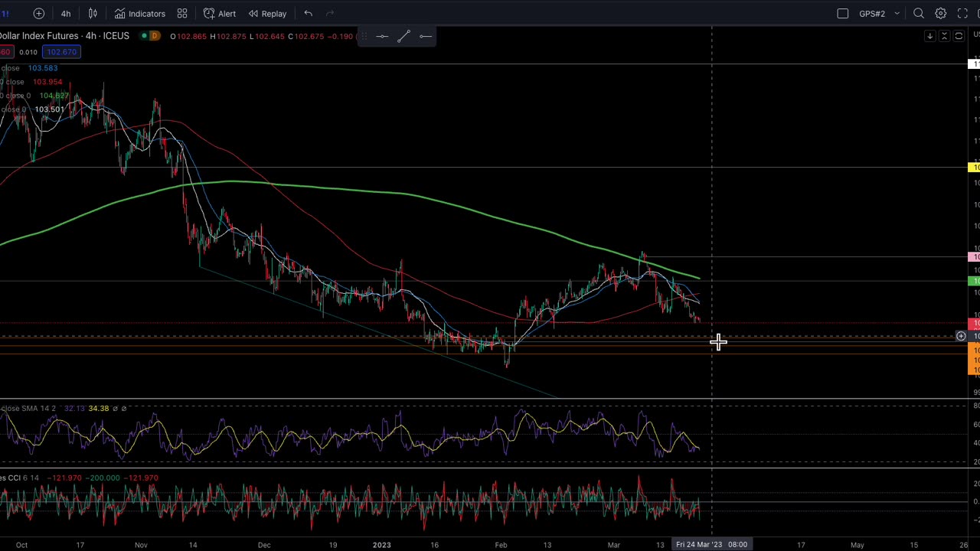Click the close price value 102.675

pos(309,36)
